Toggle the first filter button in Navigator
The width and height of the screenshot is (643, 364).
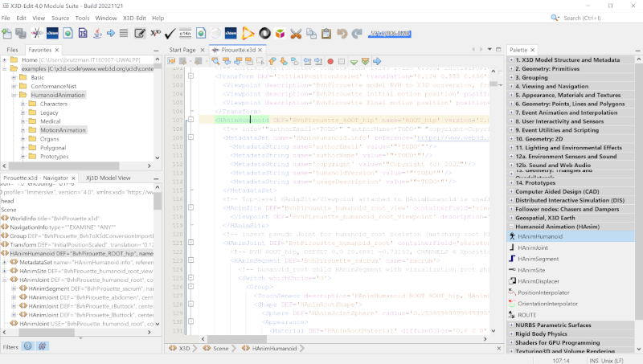[x=27, y=346]
